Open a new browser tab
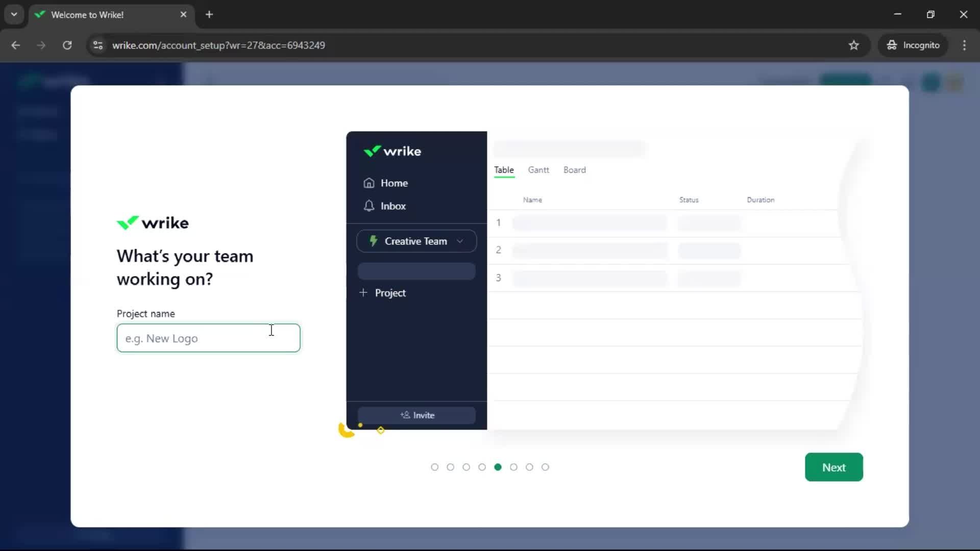980x551 pixels. tap(209, 14)
